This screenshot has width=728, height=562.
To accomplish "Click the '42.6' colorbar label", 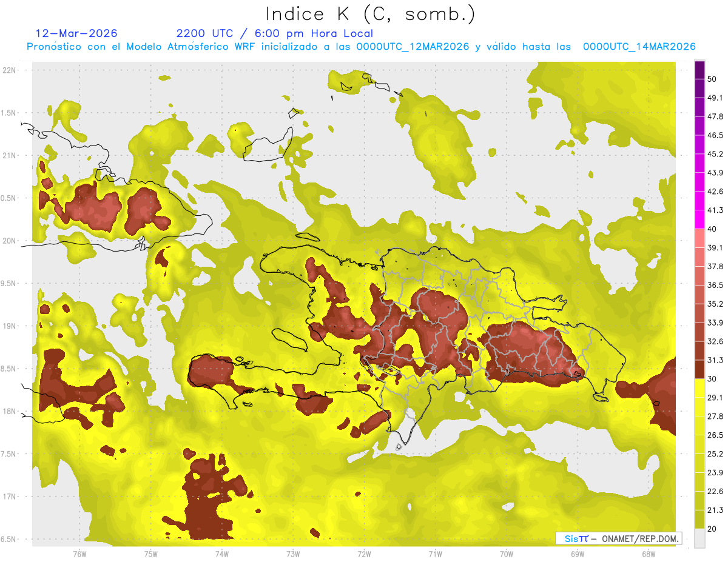I will point(715,192).
